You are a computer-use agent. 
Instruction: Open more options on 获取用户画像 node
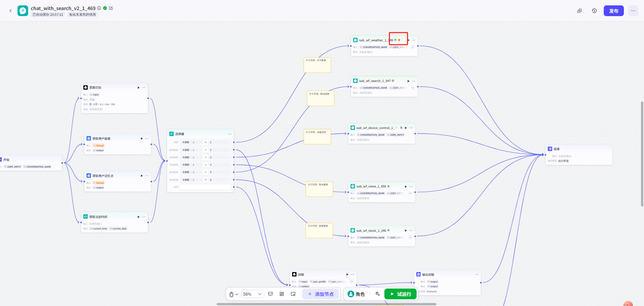[x=147, y=138]
